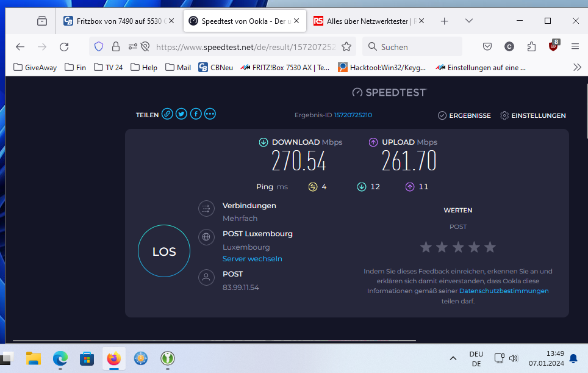Open result ID 15720725210 link
This screenshot has height=373, width=588.
point(353,115)
